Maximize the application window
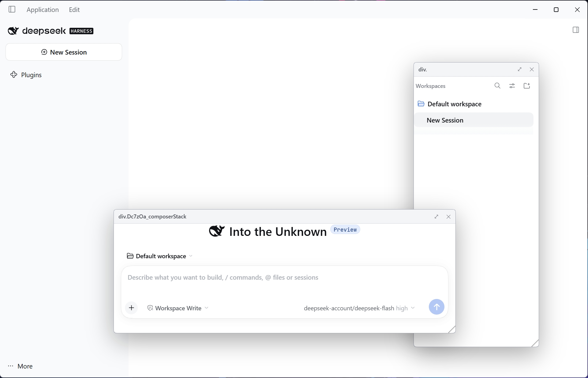 click(556, 9)
